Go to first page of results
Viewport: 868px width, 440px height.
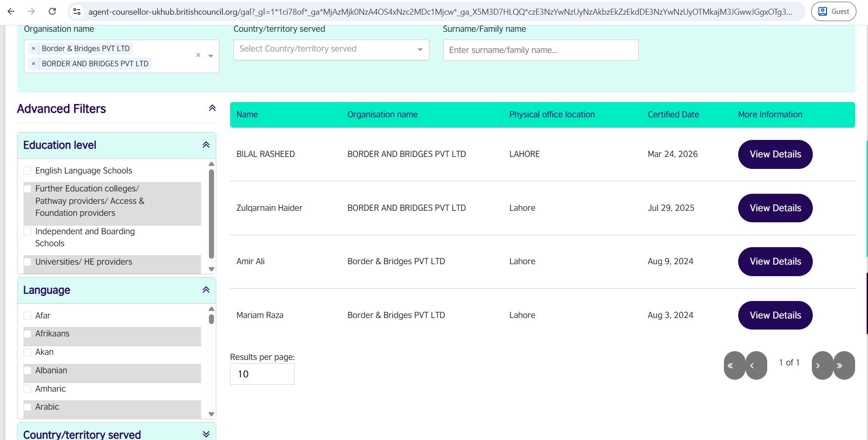point(734,365)
